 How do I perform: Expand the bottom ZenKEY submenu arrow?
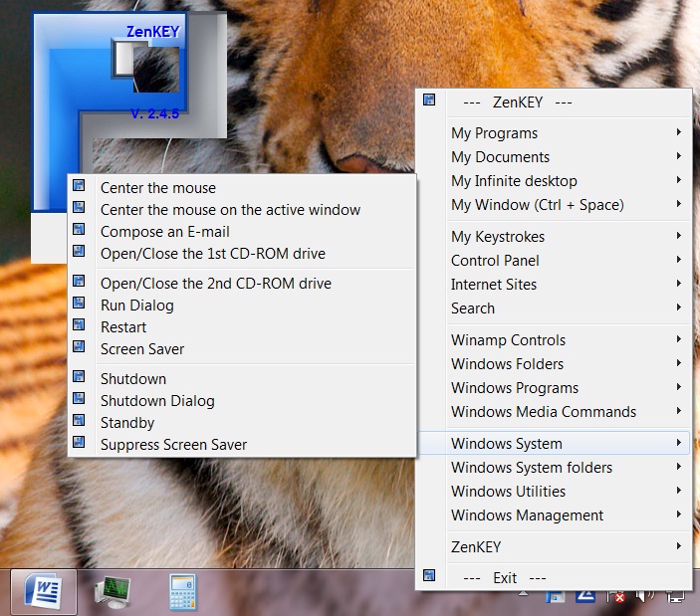click(x=678, y=546)
